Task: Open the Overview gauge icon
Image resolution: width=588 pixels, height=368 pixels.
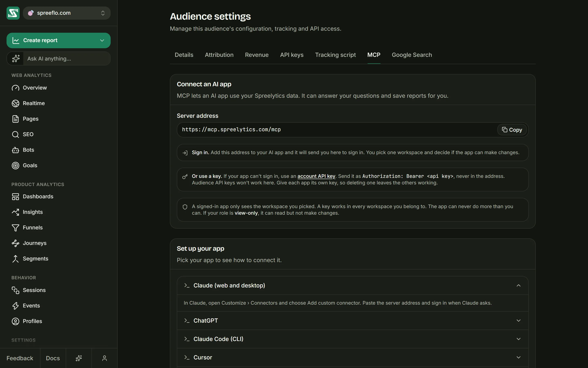Action: click(15, 88)
